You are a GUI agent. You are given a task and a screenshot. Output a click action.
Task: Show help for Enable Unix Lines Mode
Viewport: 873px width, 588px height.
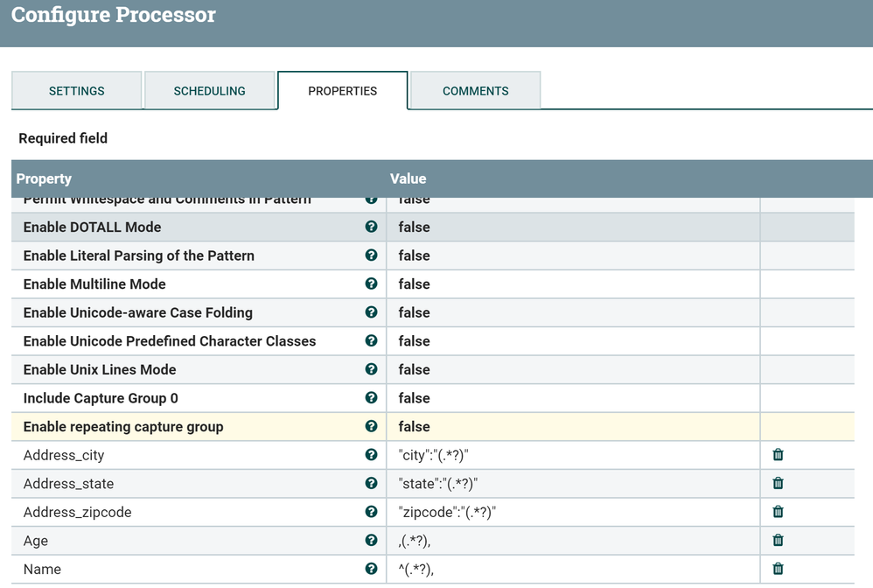(371, 369)
